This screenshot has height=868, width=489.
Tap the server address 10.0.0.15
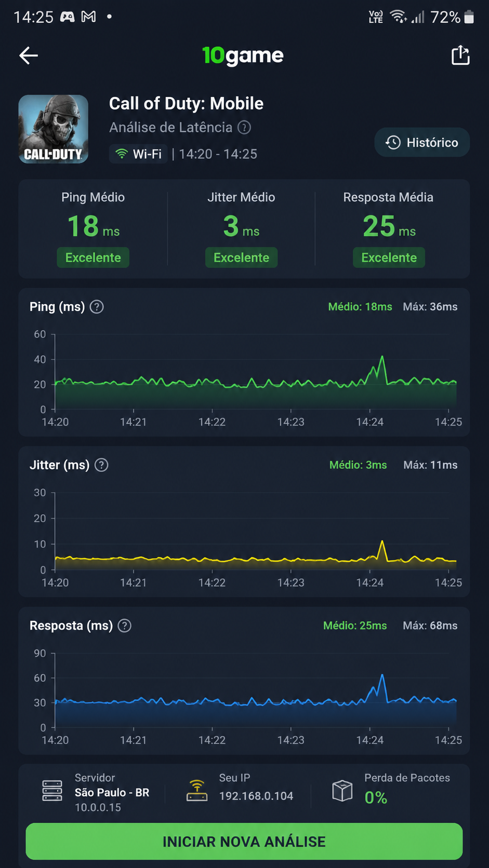(98, 807)
